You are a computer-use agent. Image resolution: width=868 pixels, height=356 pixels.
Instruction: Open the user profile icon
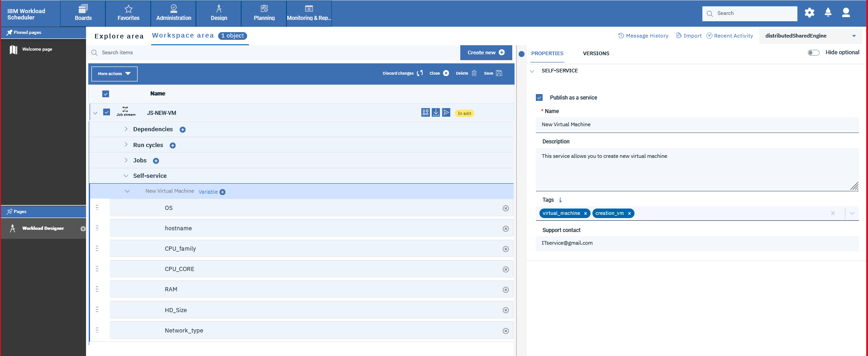click(845, 13)
